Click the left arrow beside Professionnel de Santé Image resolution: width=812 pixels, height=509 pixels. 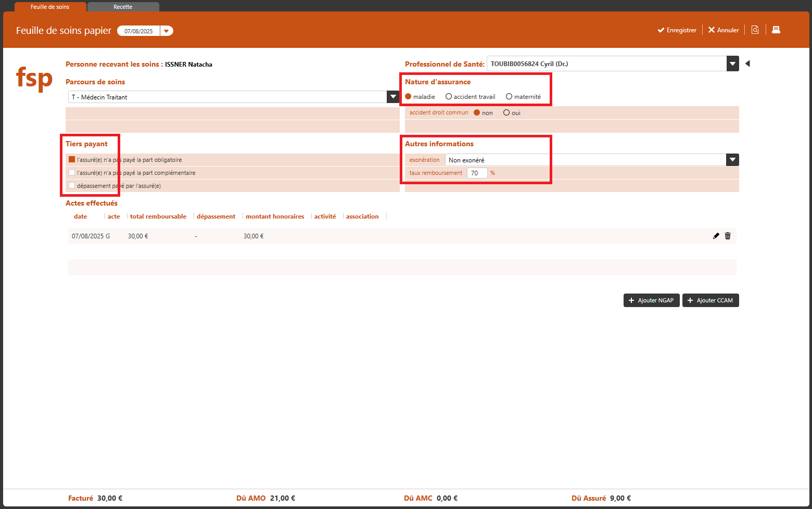click(747, 63)
